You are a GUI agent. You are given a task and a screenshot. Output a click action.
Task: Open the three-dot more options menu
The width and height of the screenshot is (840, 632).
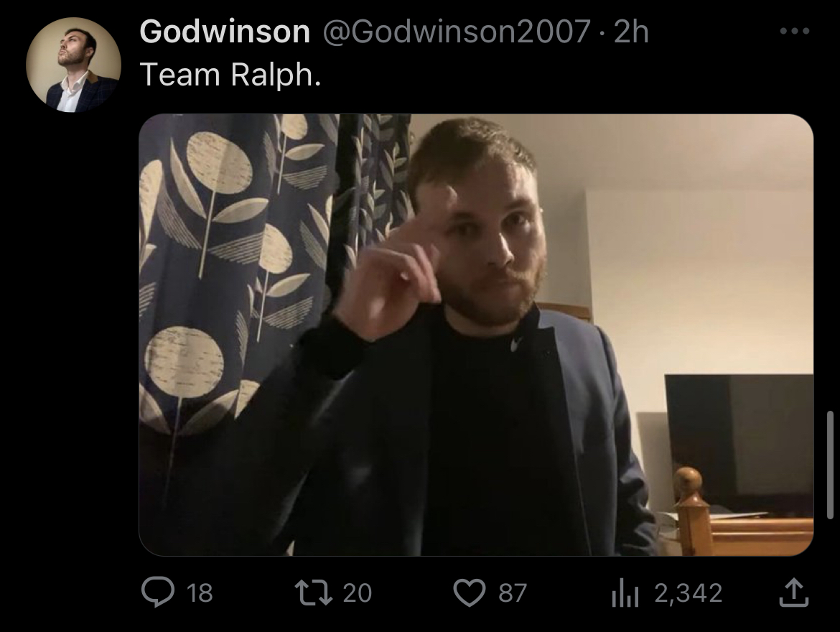click(x=795, y=31)
